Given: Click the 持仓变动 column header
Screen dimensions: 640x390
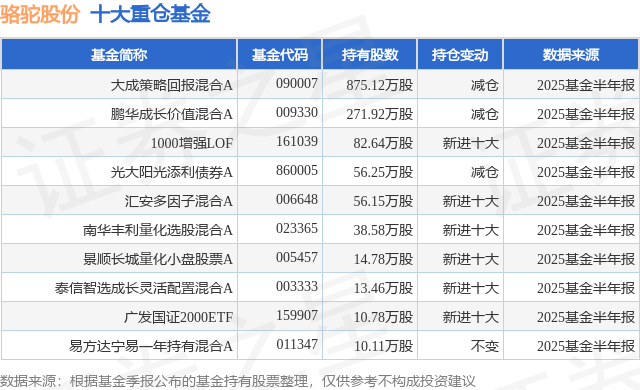Looking at the screenshot, I should click(x=460, y=55).
